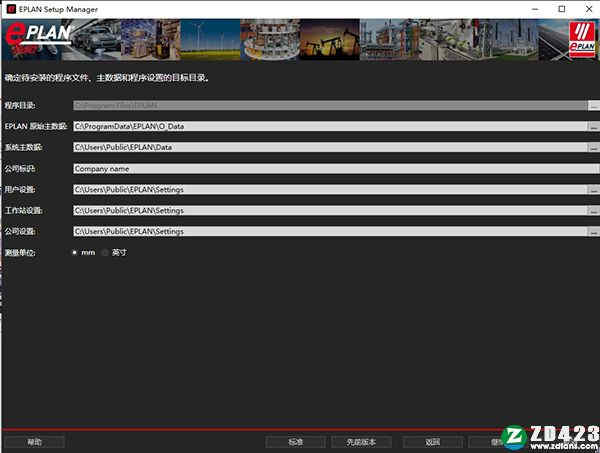Viewport: 600px width, 453px height.
Task: Edit the 用户设置 Settings path field
Action: 330,189
